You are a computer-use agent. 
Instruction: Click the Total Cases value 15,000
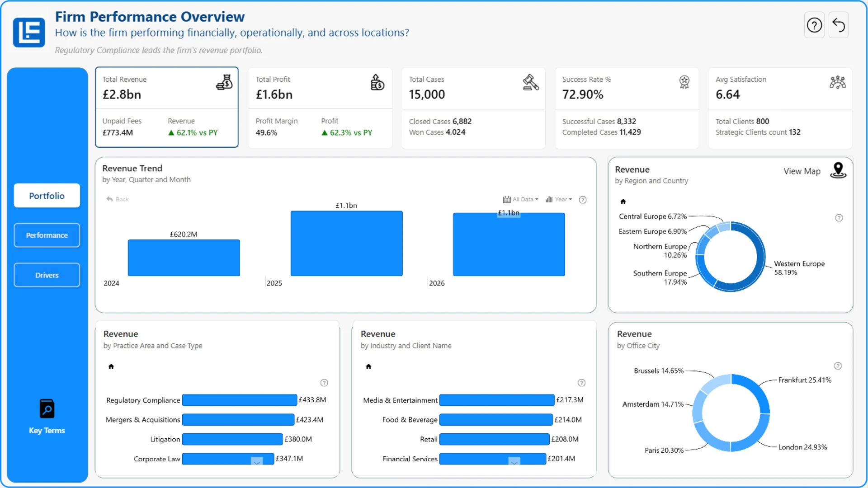tap(427, 94)
